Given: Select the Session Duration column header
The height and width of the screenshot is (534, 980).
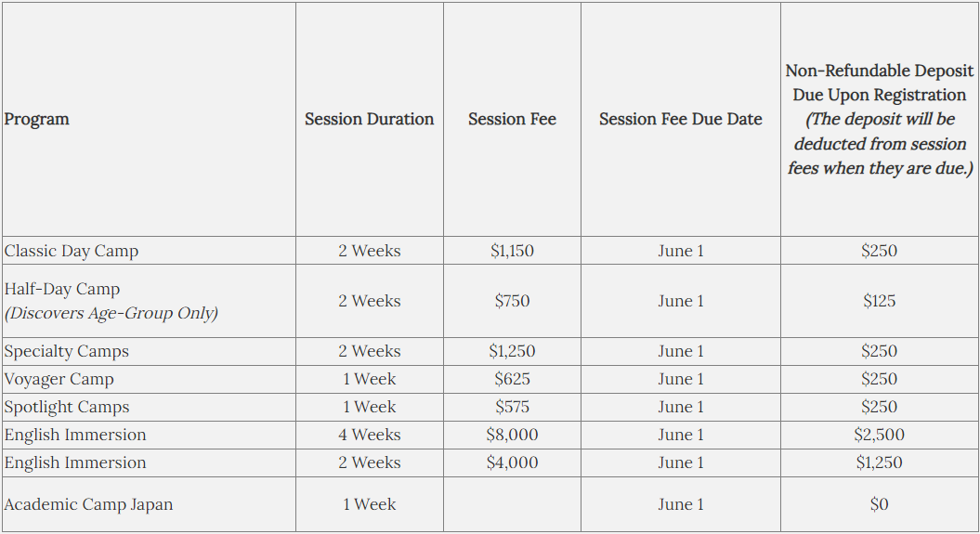Looking at the screenshot, I should pyautogui.click(x=369, y=119).
